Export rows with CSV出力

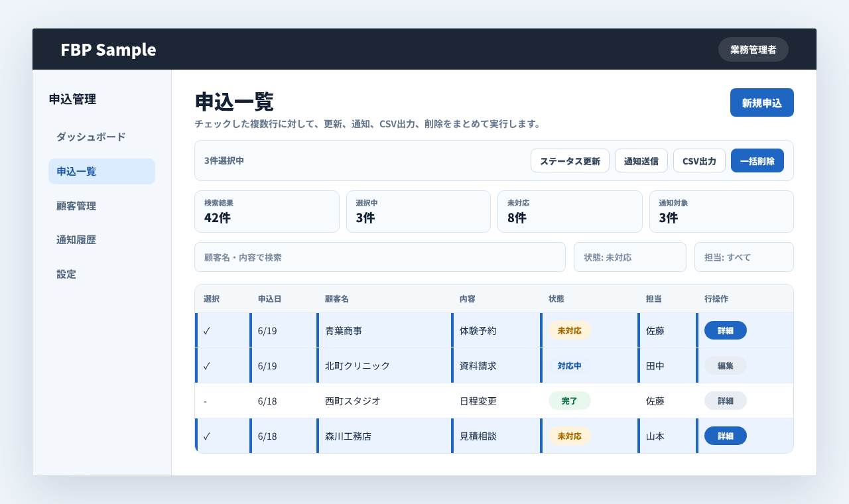click(699, 160)
